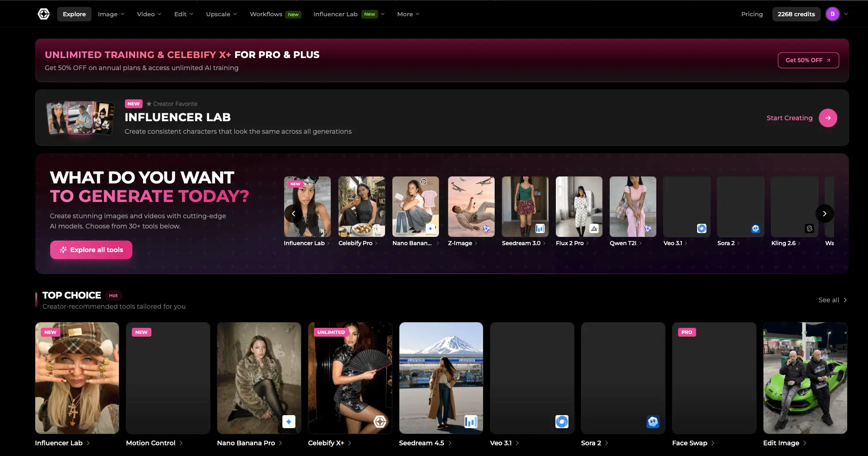Open the Pricing link
The image size is (868, 456).
[752, 14]
